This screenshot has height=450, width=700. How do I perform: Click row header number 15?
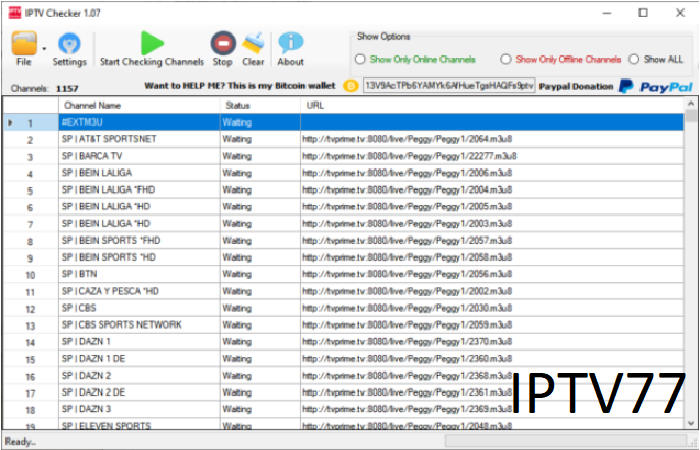click(x=30, y=358)
